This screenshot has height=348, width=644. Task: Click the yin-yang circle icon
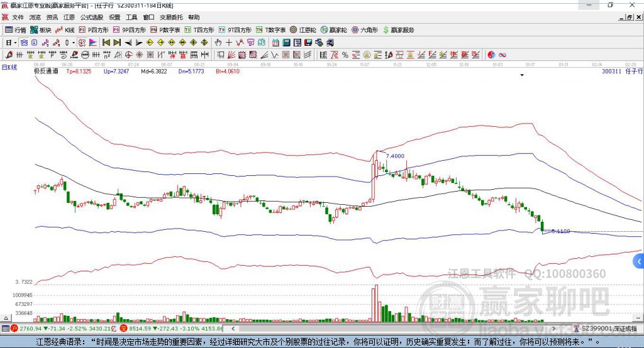tap(491, 55)
